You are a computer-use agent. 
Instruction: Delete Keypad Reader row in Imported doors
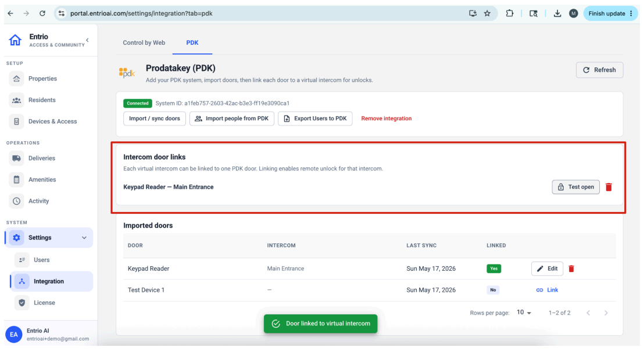[x=571, y=268]
